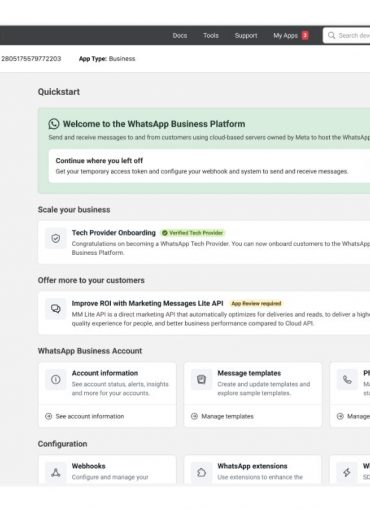Click the WhatsApp extensions icon

(x=201, y=472)
